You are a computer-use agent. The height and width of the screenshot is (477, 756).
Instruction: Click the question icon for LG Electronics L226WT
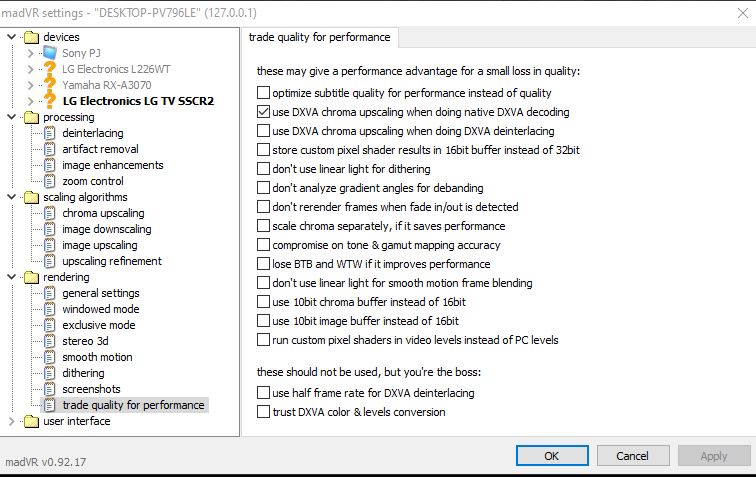pos(50,69)
